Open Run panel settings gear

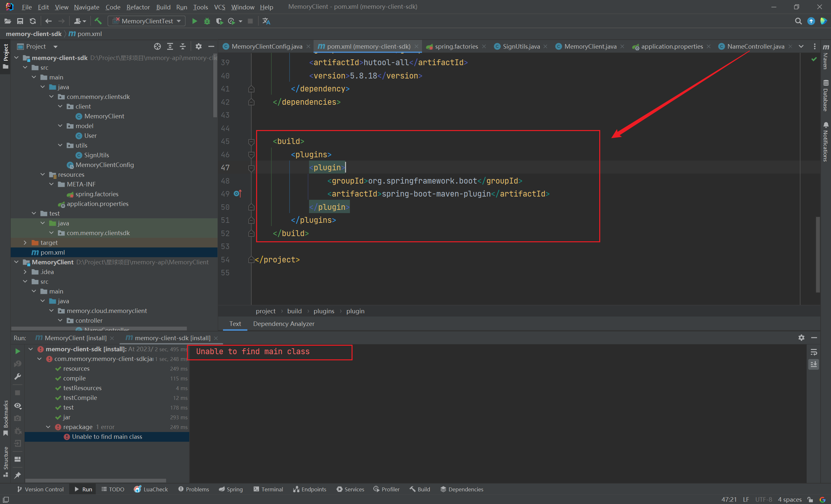coord(801,338)
